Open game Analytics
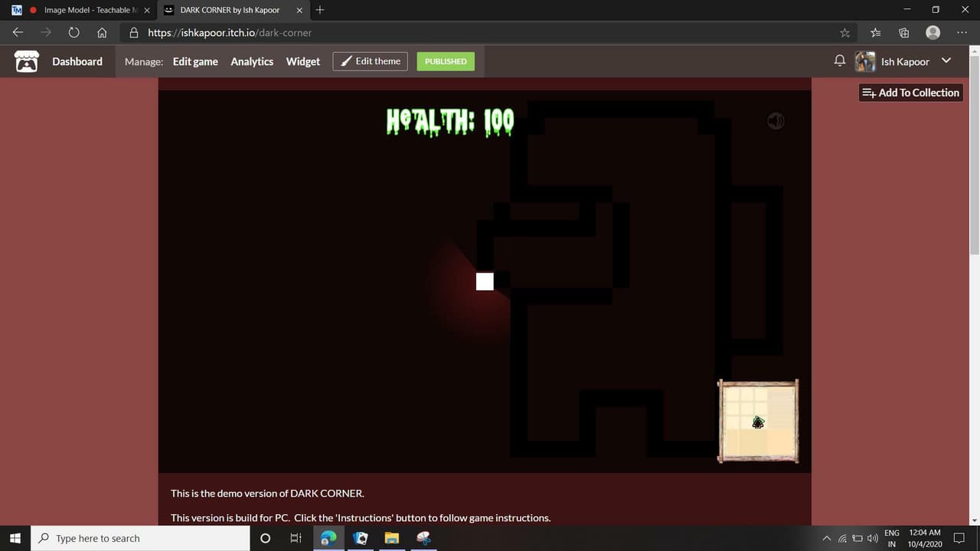The width and height of the screenshot is (980, 551). point(252,61)
